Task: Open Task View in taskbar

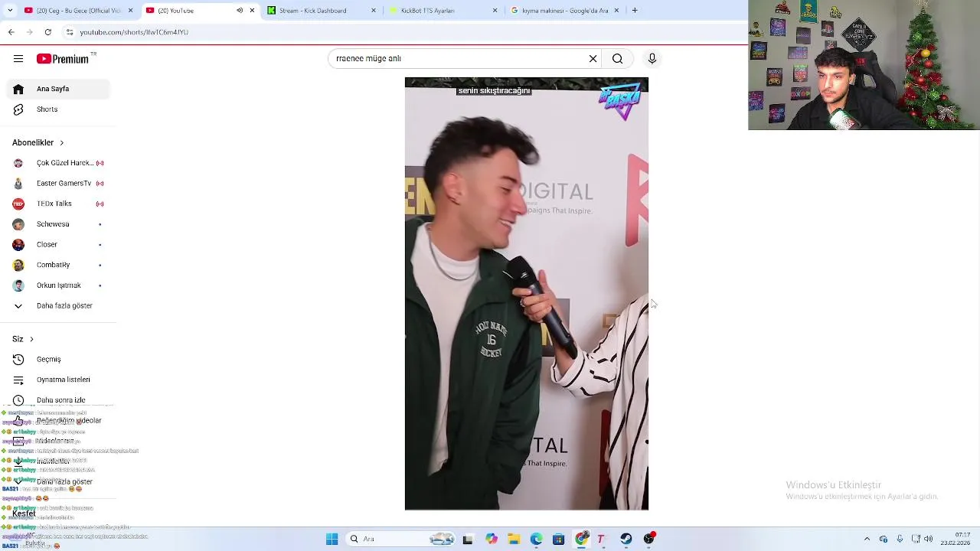Action: coord(468,539)
